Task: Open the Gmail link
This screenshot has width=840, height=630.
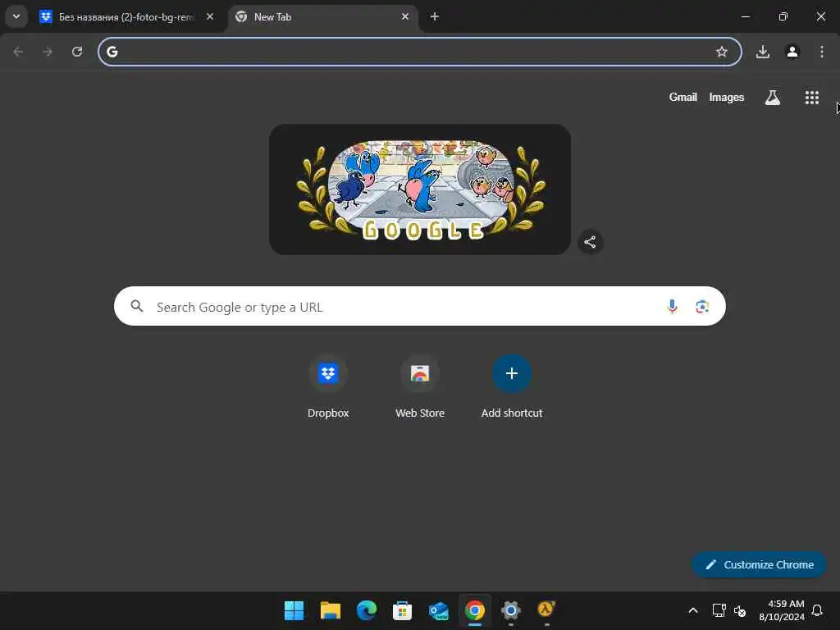Action: tap(682, 97)
